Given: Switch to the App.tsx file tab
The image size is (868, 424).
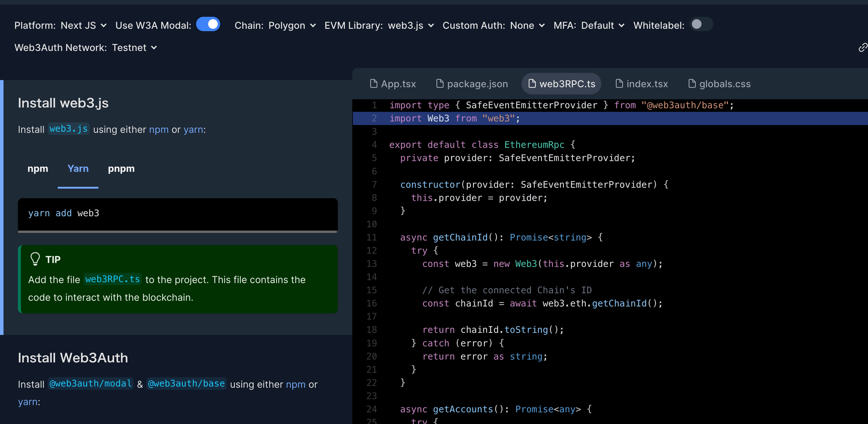Looking at the screenshot, I should coord(393,84).
